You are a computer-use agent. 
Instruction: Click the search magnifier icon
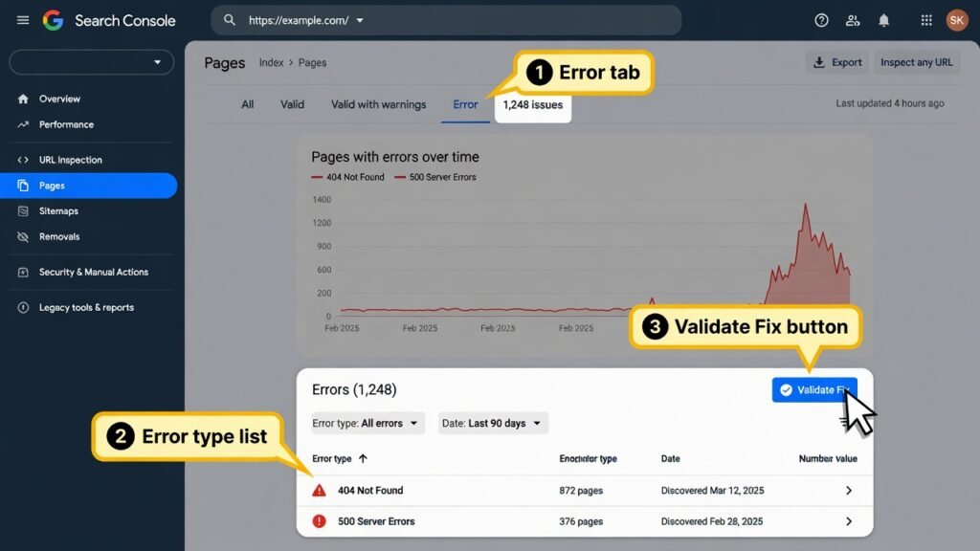coord(230,20)
